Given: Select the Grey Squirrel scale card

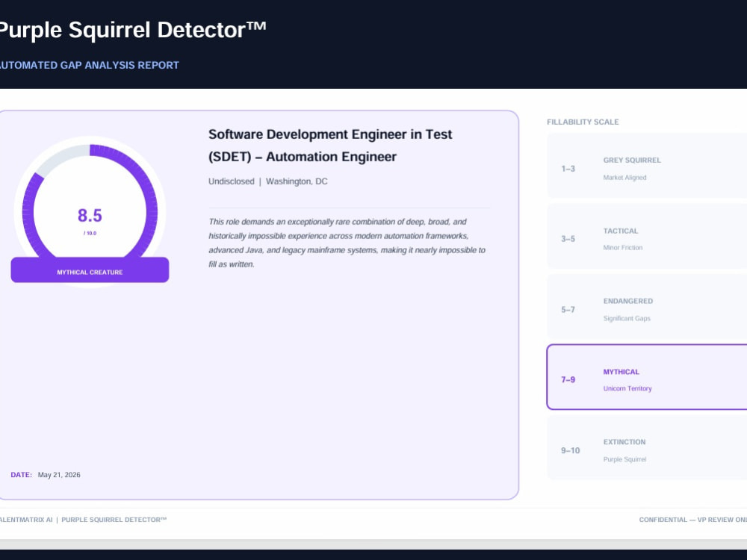Looking at the screenshot, I should point(647,166).
